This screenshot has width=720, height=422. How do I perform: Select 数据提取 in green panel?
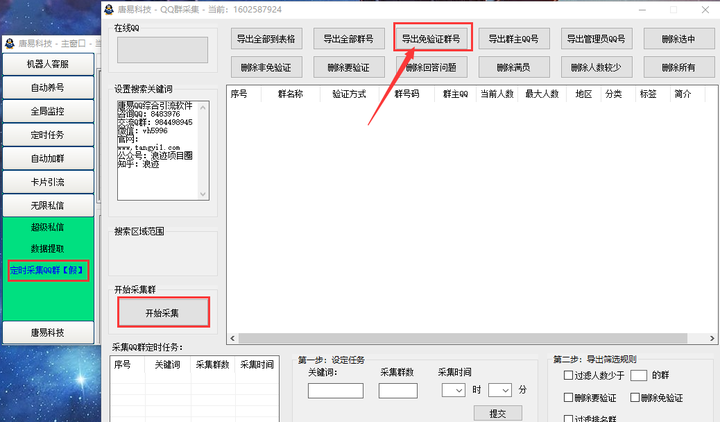click(x=48, y=248)
